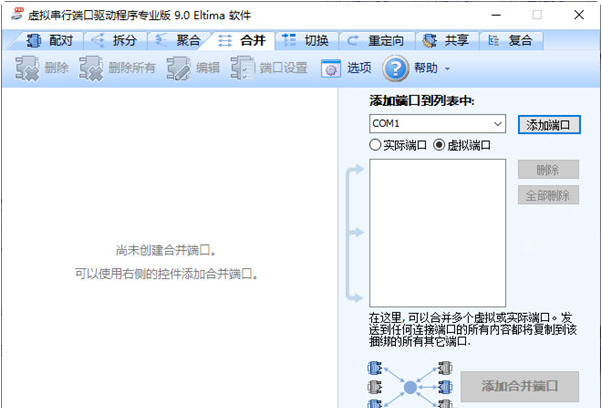The height and width of the screenshot is (408, 602).
Task: Click the 编辑 pencil toolbar icon
Action: [x=179, y=68]
